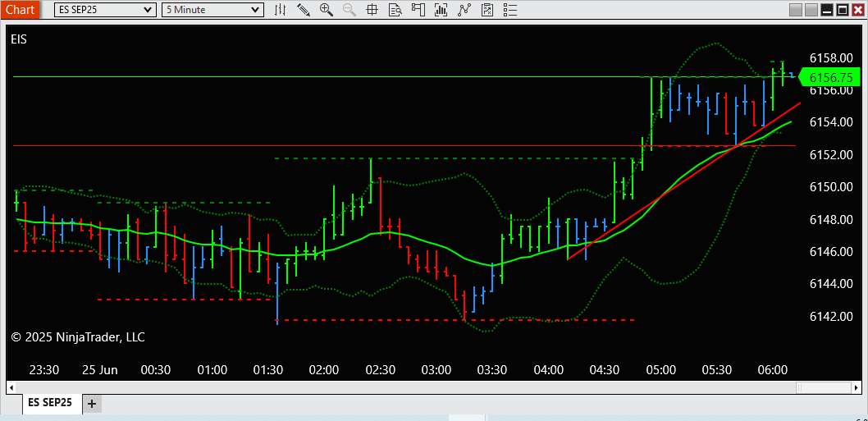Screen dimensions: 868x421
Task: Click the 04:30 time axis label
Action: (x=605, y=369)
